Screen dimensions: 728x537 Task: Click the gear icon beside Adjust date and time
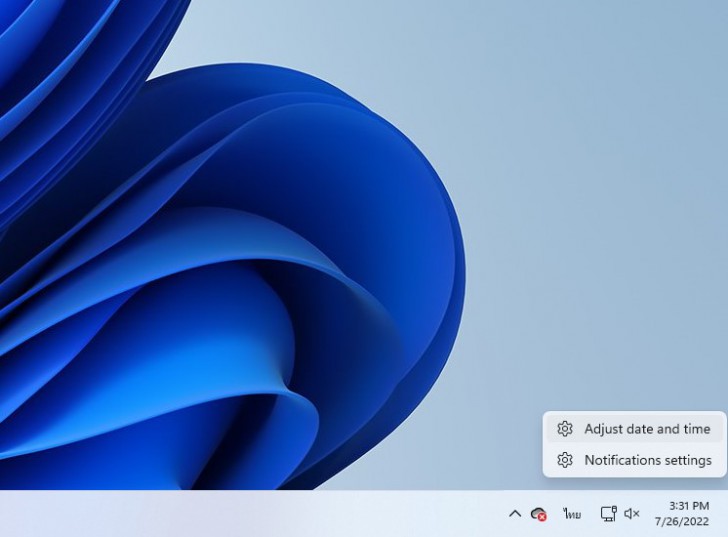[x=565, y=428]
